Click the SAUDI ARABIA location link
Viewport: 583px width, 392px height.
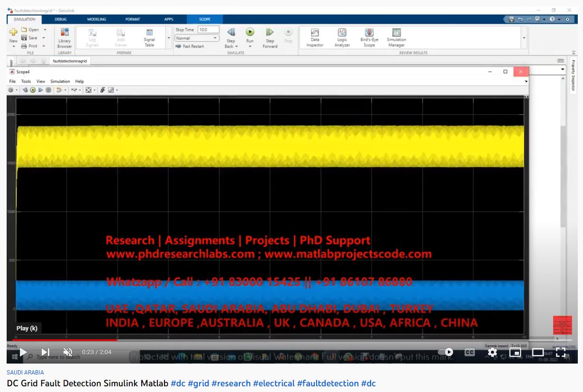pos(25,373)
